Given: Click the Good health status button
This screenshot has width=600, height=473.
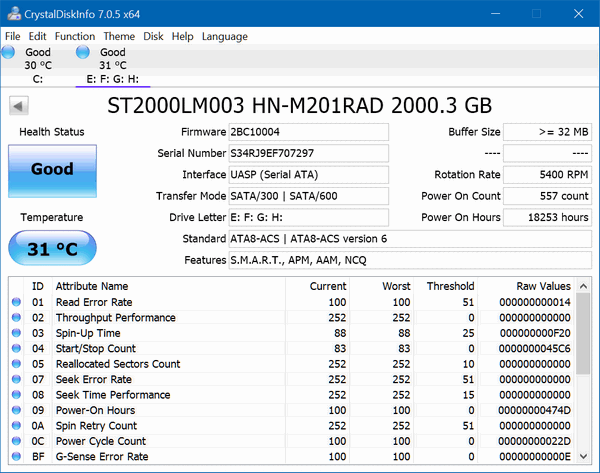Looking at the screenshot, I should tap(52, 171).
